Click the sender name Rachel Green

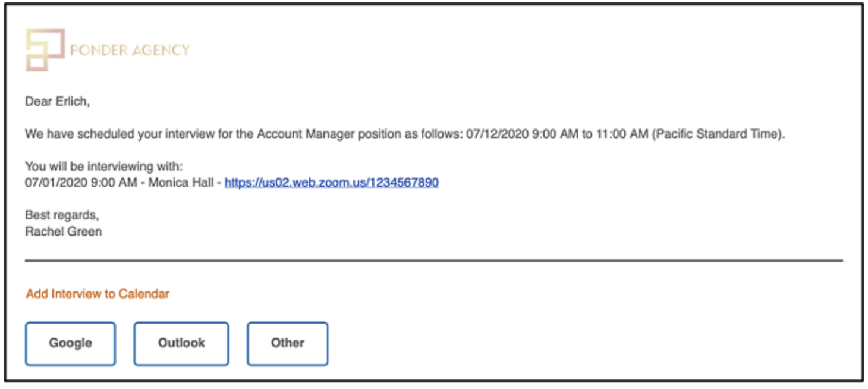click(63, 231)
